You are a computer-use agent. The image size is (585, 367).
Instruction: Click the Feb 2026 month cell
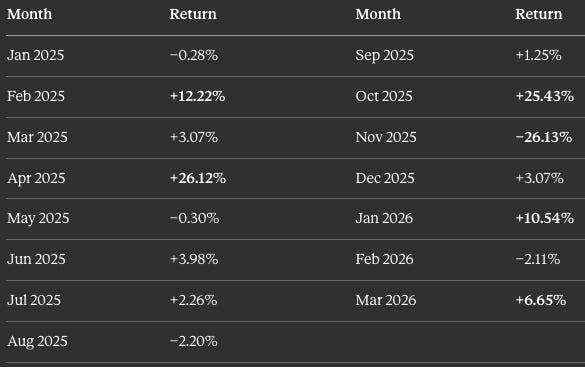coord(384,259)
